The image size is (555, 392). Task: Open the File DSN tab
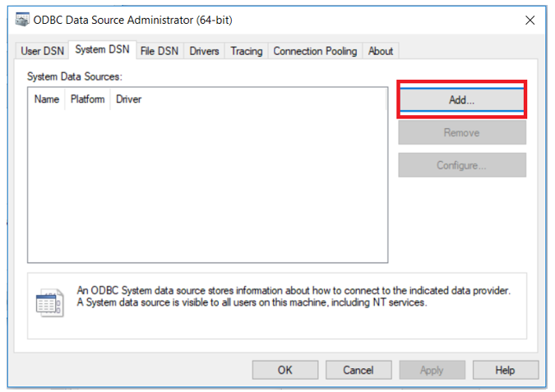coord(160,51)
